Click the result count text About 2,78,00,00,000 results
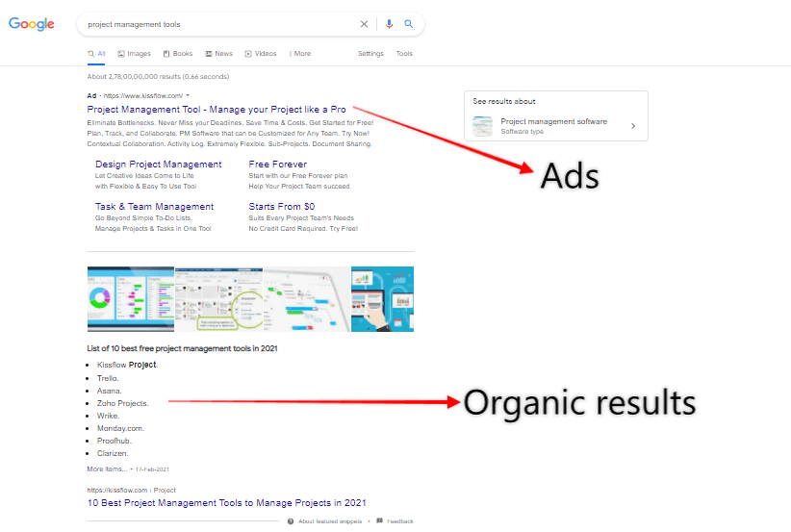 158,77
